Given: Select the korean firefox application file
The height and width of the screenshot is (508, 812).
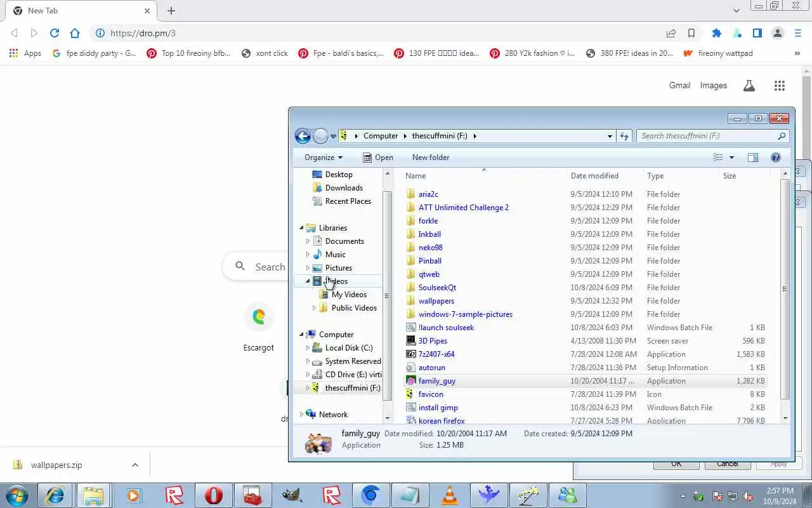Looking at the screenshot, I should (x=442, y=421).
